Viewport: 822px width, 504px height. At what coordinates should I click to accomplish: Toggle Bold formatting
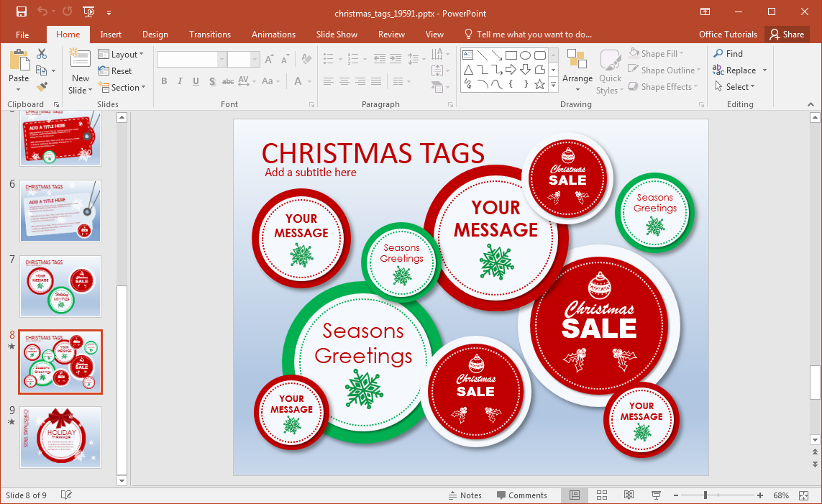pyautogui.click(x=164, y=81)
